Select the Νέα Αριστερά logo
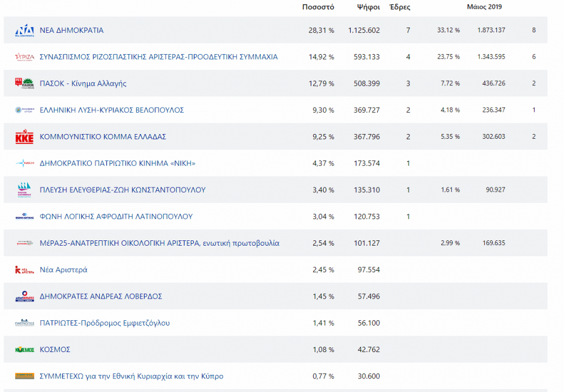Viewport: 564px width, 392px height. [x=24, y=270]
